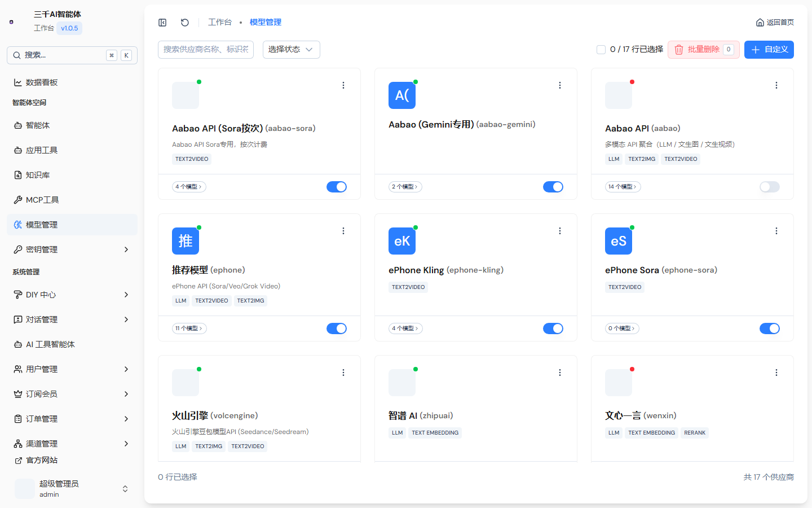Check the select-all rows checkbox

[601, 50]
